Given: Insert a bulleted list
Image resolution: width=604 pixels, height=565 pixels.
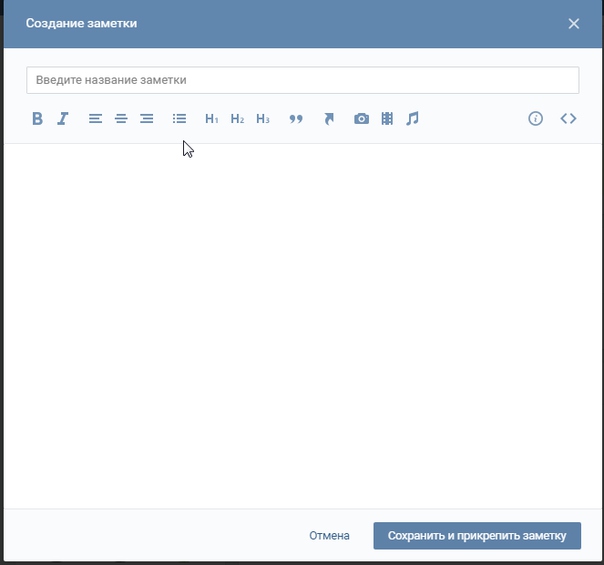Looking at the screenshot, I should point(180,119).
